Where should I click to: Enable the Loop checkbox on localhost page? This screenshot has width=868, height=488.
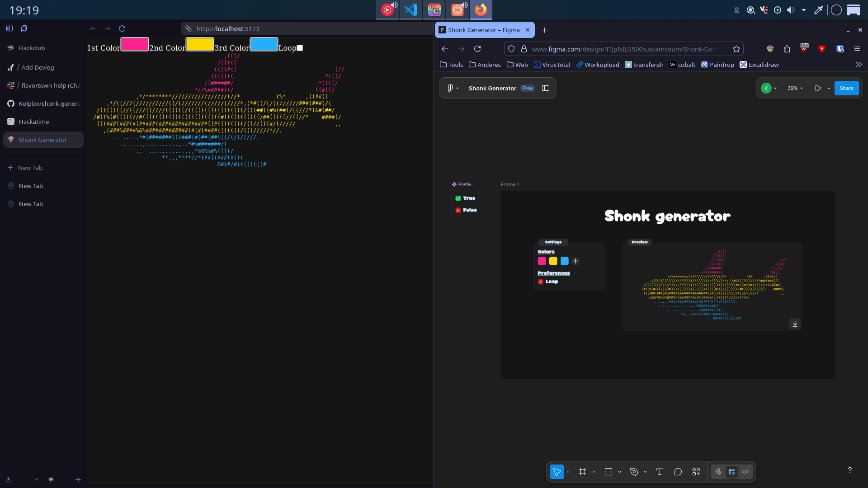[300, 48]
